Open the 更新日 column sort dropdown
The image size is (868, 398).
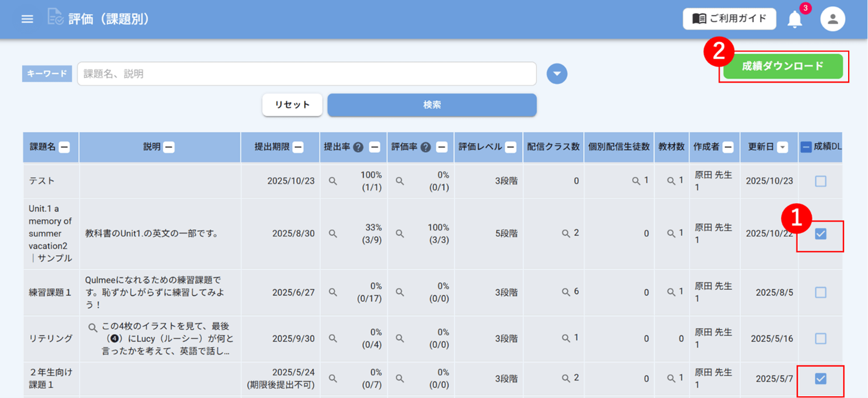(x=783, y=147)
